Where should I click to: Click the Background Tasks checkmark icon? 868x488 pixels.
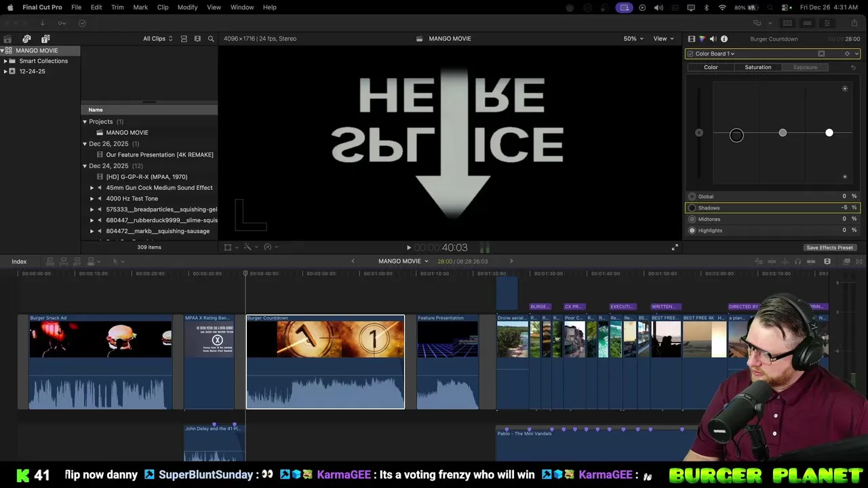[x=82, y=23]
